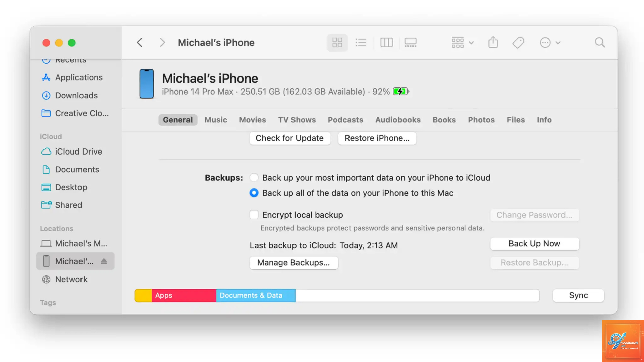The image size is (644, 362).
Task: Switch to the Movies tab
Action: click(x=252, y=120)
